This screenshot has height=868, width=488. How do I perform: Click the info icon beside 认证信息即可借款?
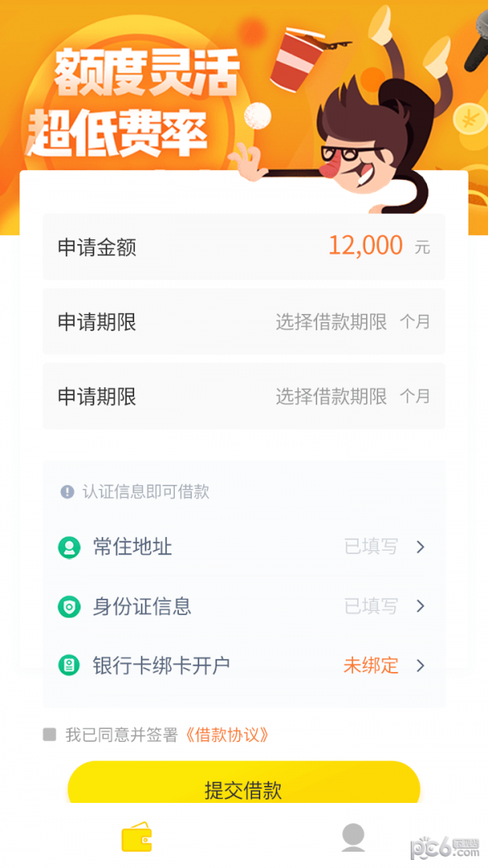tap(66, 491)
